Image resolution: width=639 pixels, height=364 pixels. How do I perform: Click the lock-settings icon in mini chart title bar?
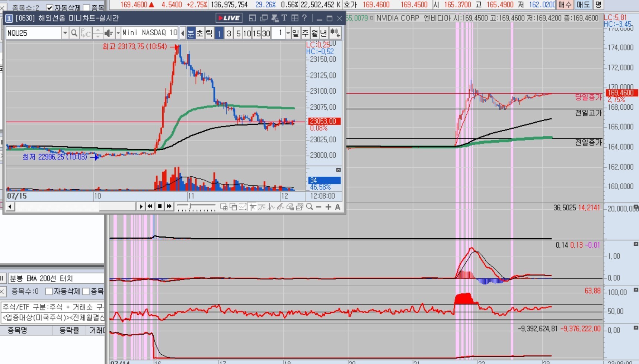(x=275, y=17)
